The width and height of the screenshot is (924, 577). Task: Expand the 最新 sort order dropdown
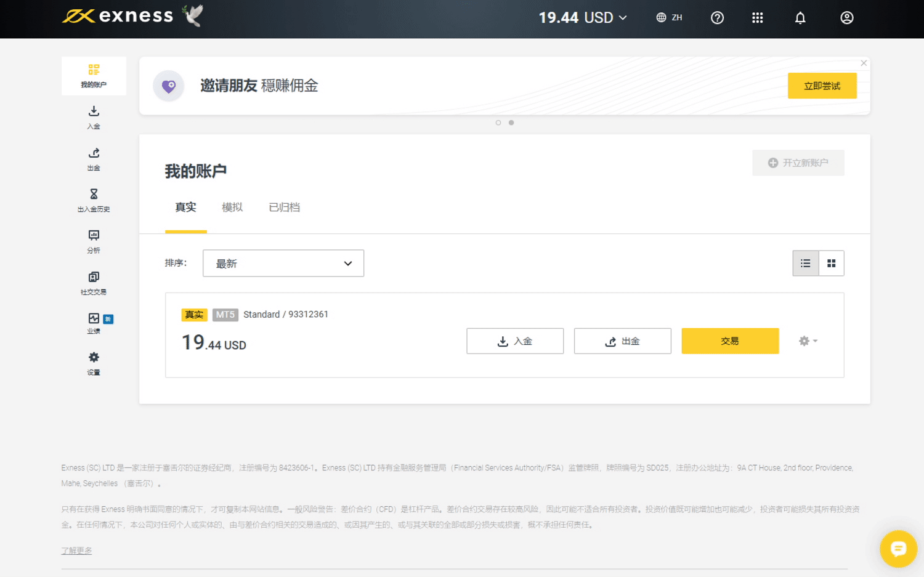pyautogui.click(x=283, y=264)
